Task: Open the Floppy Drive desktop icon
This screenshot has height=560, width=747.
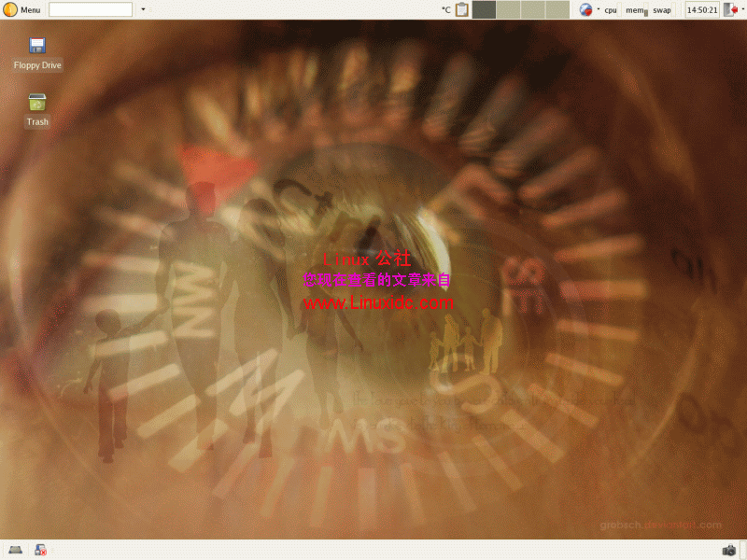Action: (36, 47)
